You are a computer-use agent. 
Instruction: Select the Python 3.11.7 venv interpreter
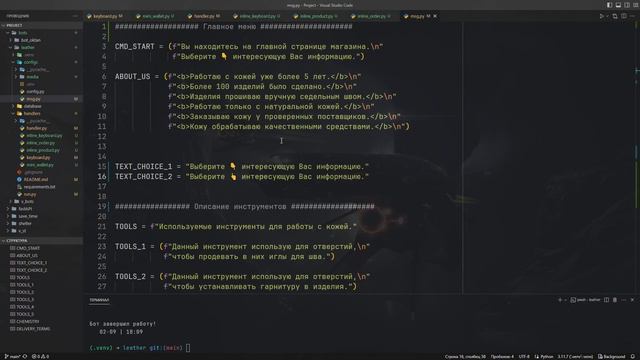pyautogui.click(x=575, y=357)
